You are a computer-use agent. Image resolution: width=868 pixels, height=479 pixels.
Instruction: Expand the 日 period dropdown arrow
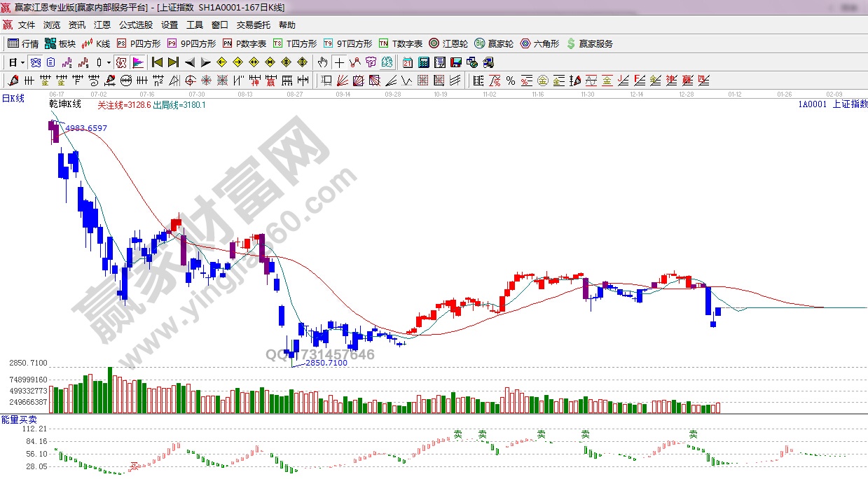click(22, 62)
